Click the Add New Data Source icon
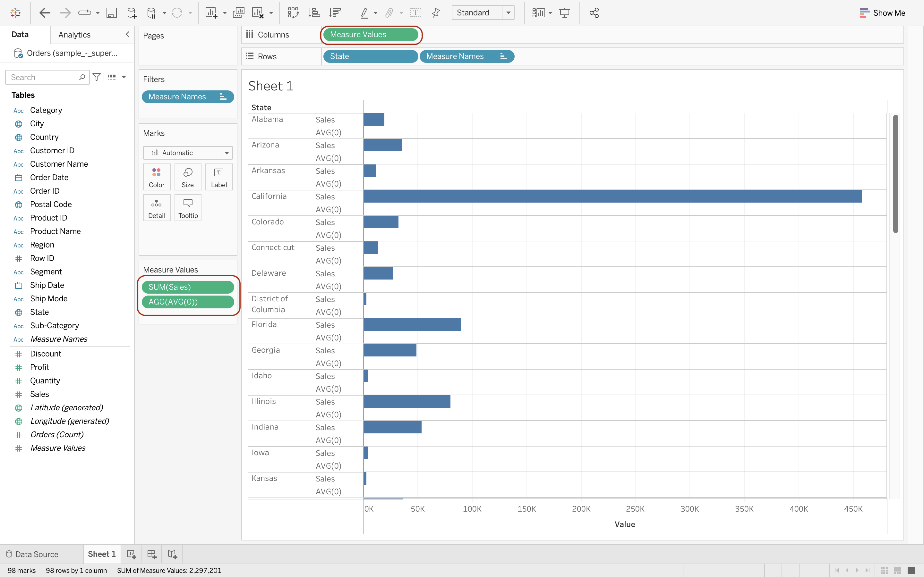 pos(132,13)
